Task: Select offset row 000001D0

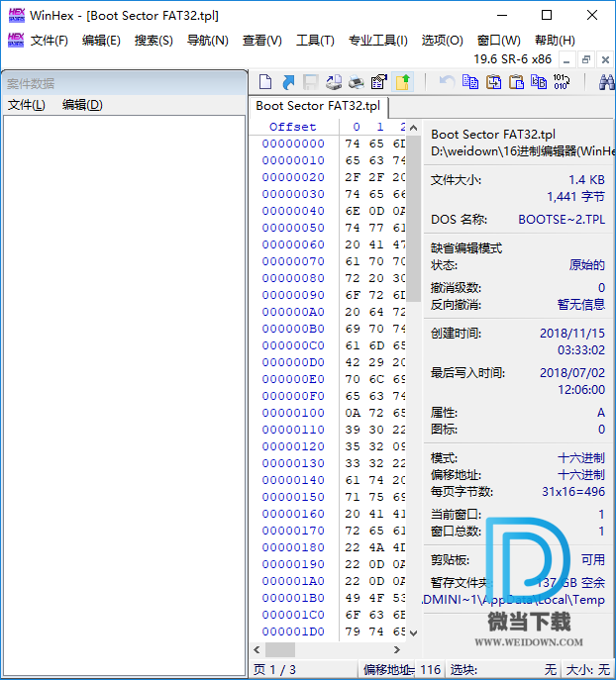Action: click(293, 631)
